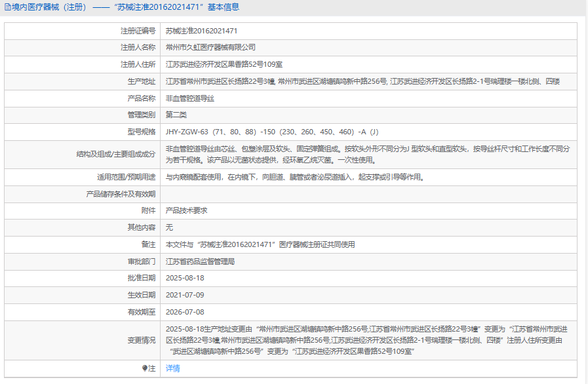Select remark text 本文件与…注册证共同使用

point(260,244)
